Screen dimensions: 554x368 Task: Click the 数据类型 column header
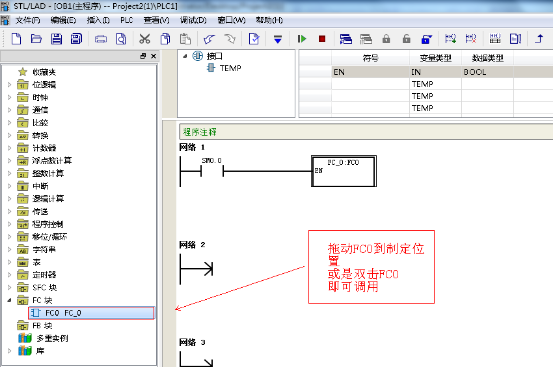487,58
